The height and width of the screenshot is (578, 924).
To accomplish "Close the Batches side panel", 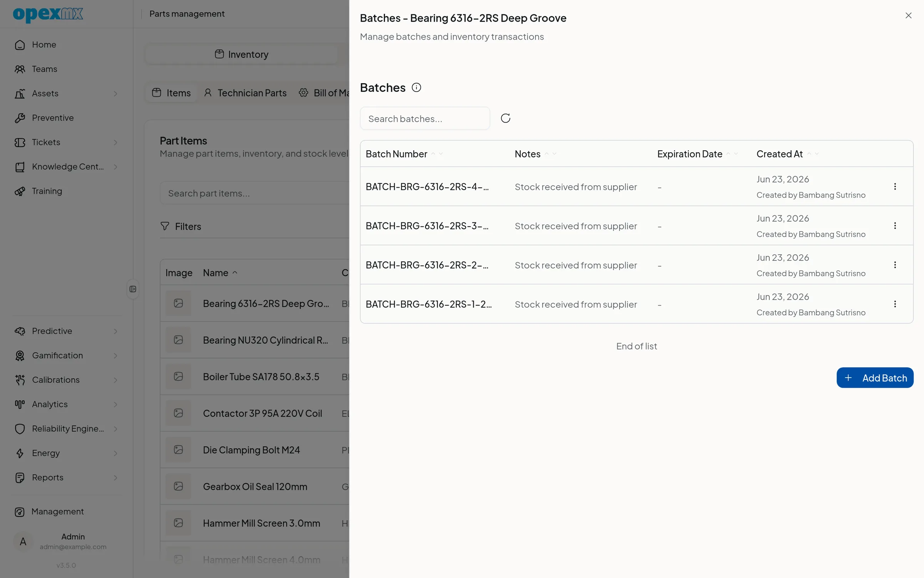I will (908, 15).
